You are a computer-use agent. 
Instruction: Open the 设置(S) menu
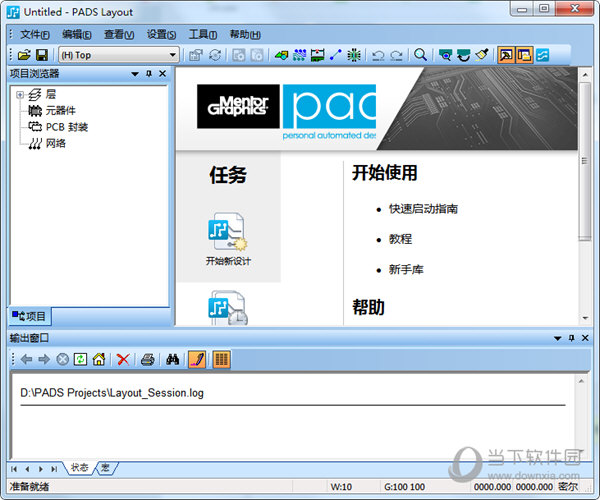tap(161, 34)
